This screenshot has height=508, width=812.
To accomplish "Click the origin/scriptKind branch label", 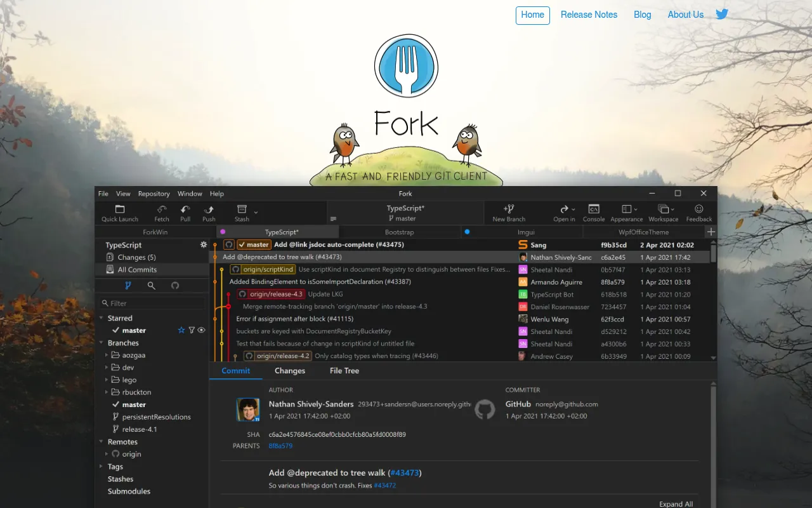I will coord(263,269).
